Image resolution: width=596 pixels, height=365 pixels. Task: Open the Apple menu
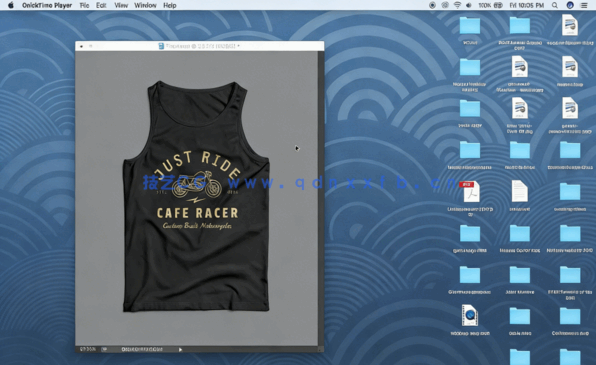point(11,5)
